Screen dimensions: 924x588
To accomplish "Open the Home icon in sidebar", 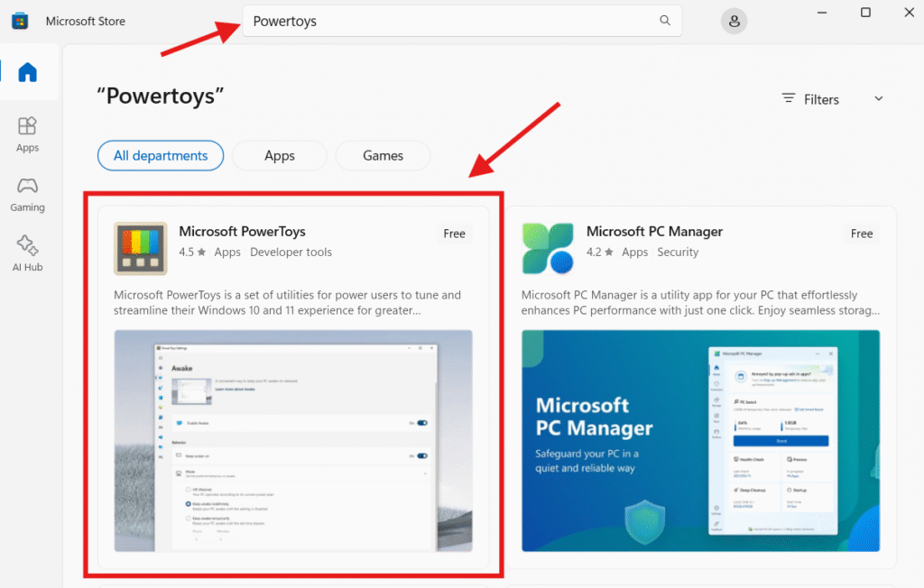I will tap(28, 73).
